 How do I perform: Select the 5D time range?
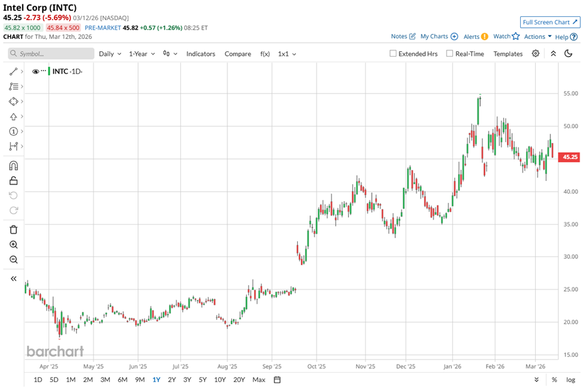pyautogui.click(x=54, y=380)
